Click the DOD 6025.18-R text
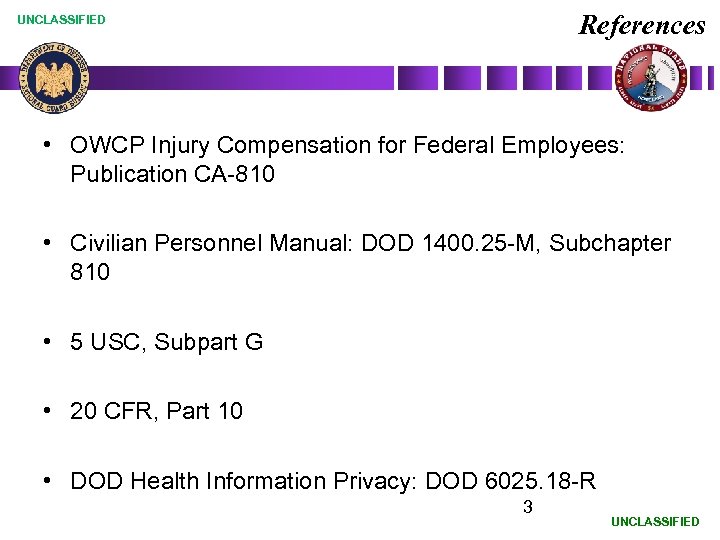 click(x=511, y=481)
